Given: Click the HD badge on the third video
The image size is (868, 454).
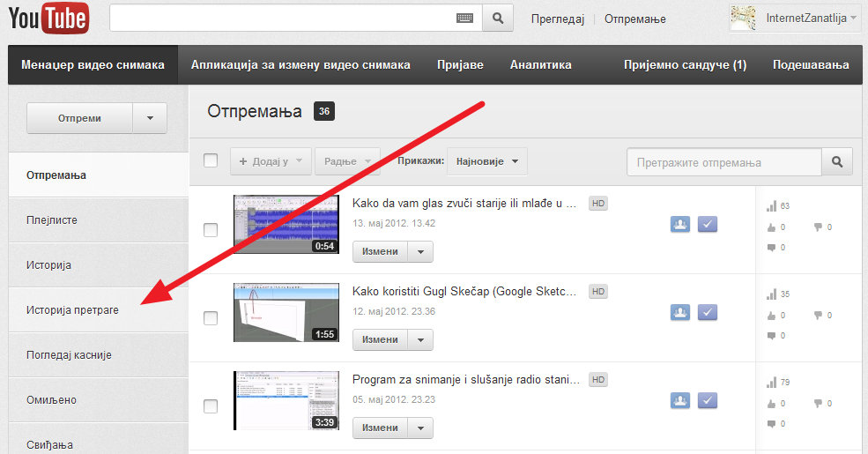Looking at the screenshot, I should click(598, 380).
